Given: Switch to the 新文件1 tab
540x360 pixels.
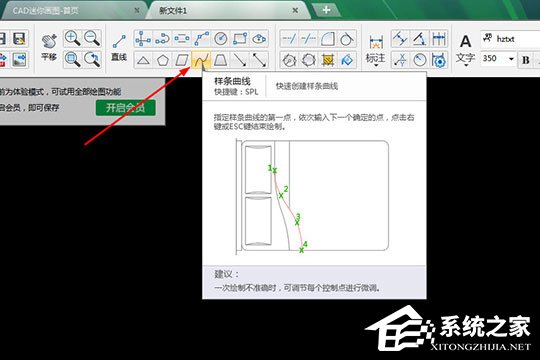Looking at the screenshot, I should 173,11.
